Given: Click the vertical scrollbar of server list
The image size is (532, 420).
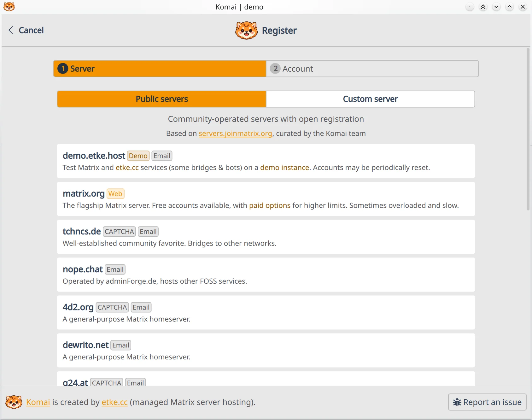Looking at the screenshot, I should pyautogui.click(x=528, y=129).
